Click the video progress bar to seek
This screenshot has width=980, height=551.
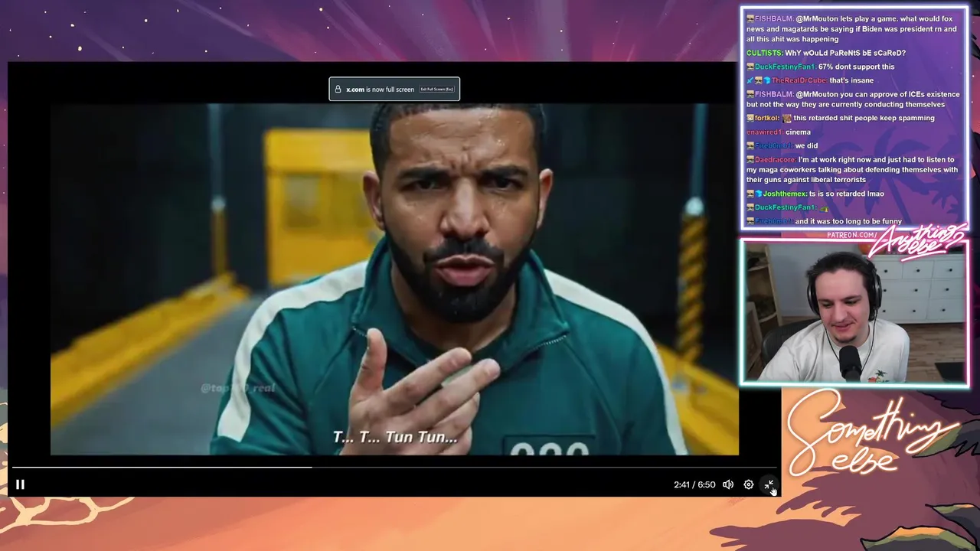pos(394,467)
